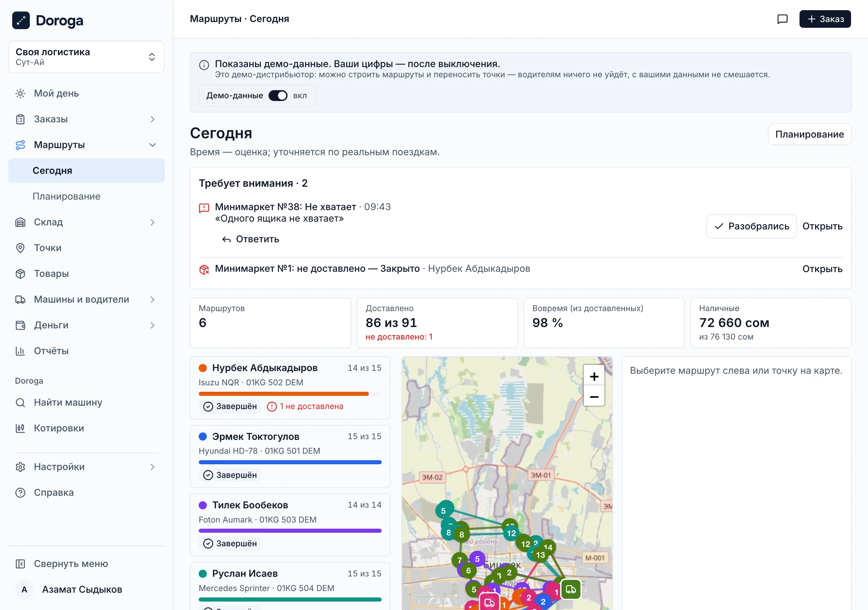Click the green truck marker on the map
This screenshot has width=868, height=610.
click(x=571, y=589)
